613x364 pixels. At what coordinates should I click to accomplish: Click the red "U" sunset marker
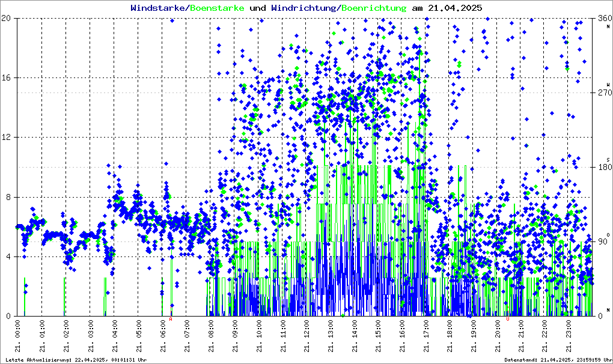(508, 320)
